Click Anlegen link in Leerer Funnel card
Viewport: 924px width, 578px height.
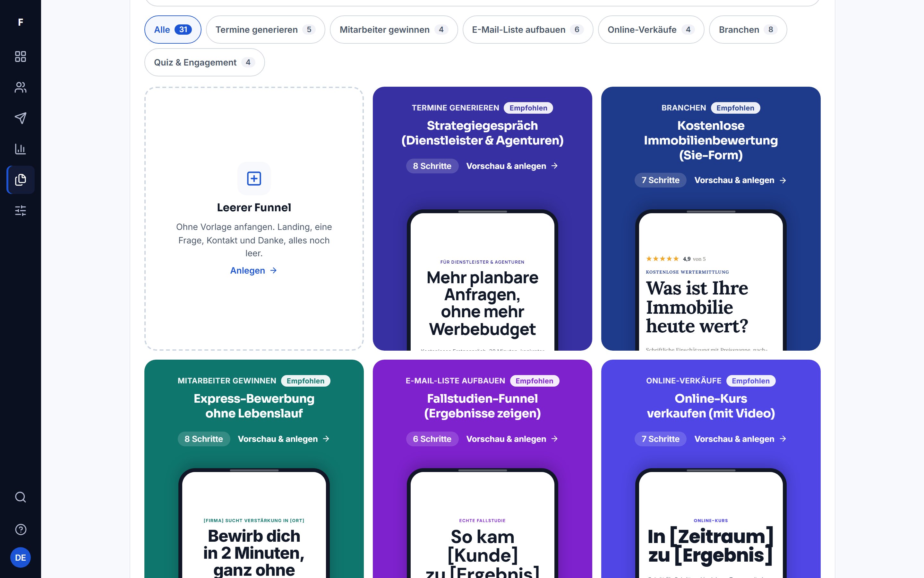click(253, 271)
